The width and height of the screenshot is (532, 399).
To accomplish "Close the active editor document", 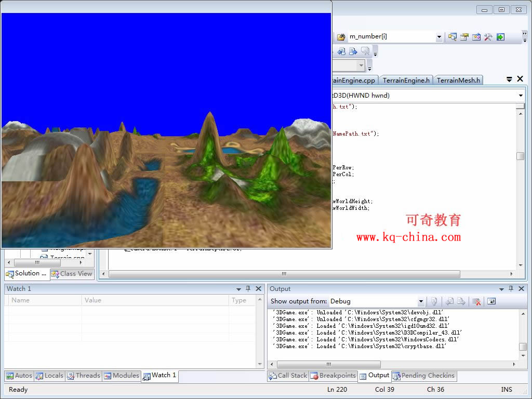I will [520, 79].
